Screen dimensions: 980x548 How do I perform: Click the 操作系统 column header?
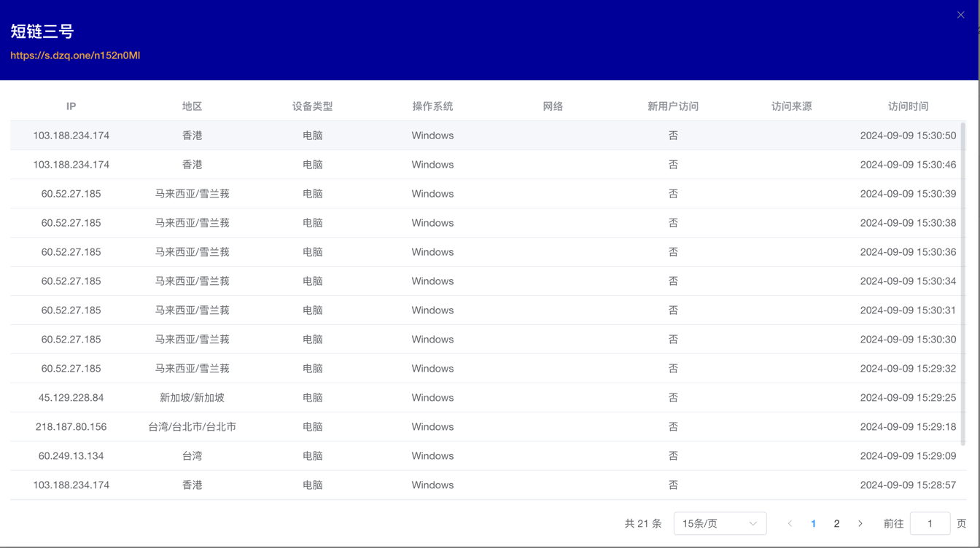point(432,106)
